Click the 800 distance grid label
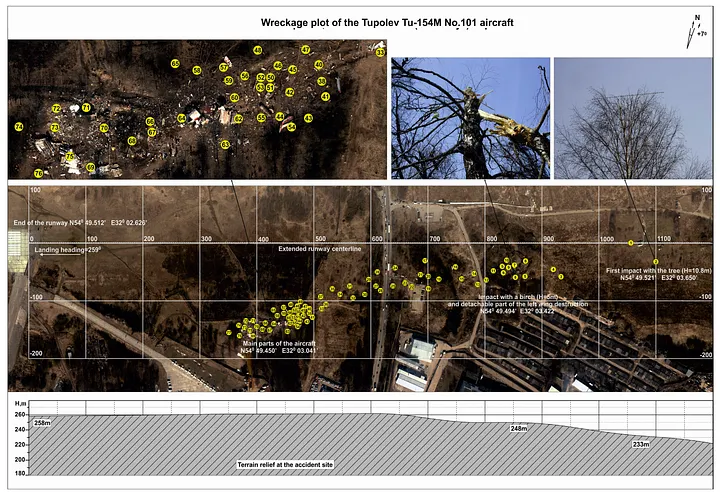720x492 pixels. tap(492, 239)
